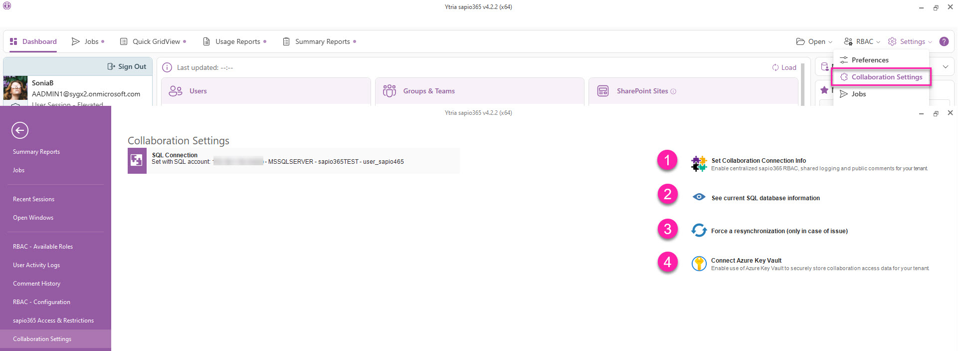Select Collaboration Settings from Settings menu

click(881, 77)
